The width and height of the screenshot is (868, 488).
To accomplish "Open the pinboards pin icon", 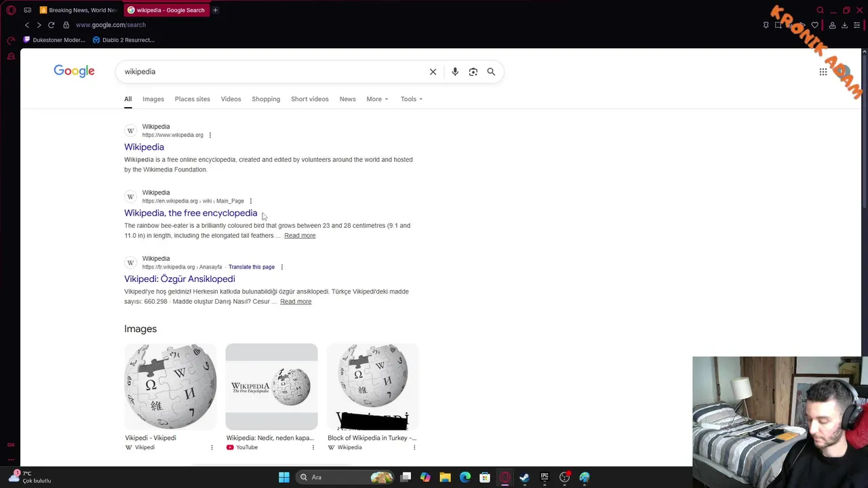I will click(766, 25).
